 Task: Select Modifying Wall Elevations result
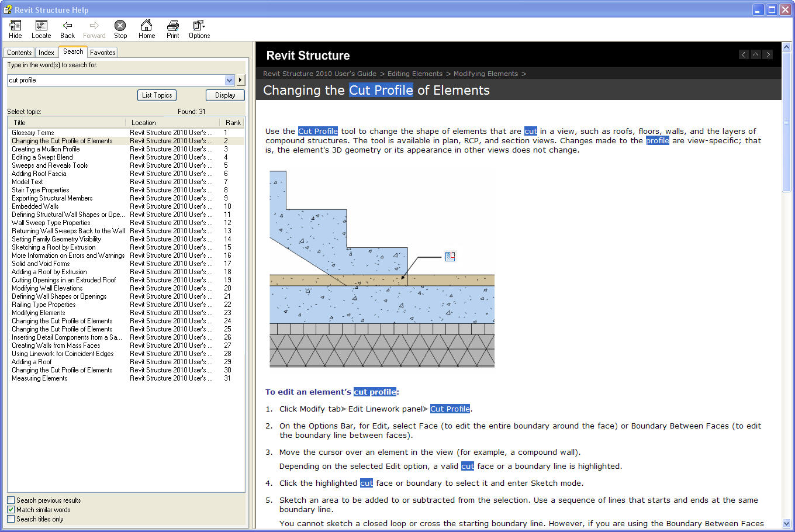click(x=47, y=288)
